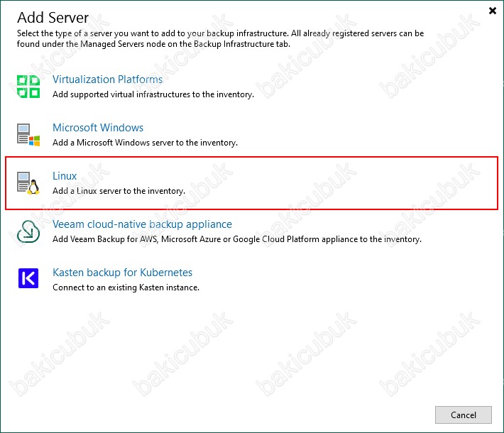Click 'Add Veeam Backup for AWS' description text
This screenshot has width=504, height=433.
[237, 239]
